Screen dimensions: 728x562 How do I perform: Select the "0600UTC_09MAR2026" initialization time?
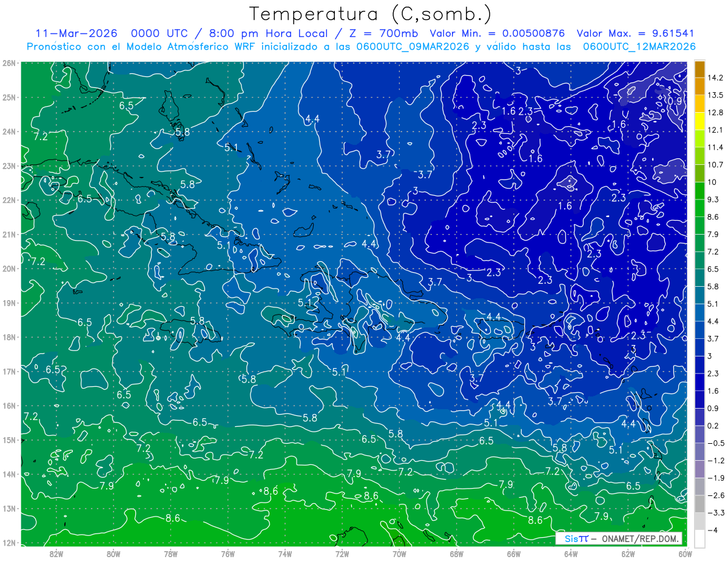[413, 46]
